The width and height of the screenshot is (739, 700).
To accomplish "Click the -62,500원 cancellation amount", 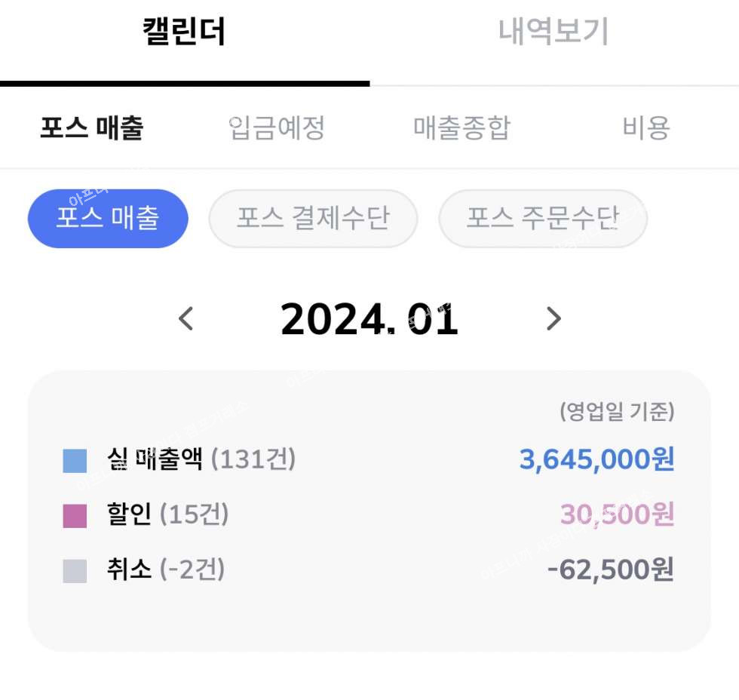I will coord(610,570).
